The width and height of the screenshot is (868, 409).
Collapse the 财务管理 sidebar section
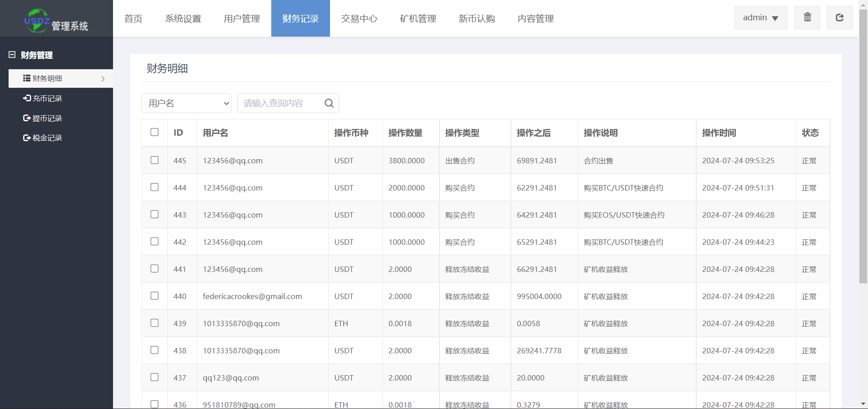12,55
